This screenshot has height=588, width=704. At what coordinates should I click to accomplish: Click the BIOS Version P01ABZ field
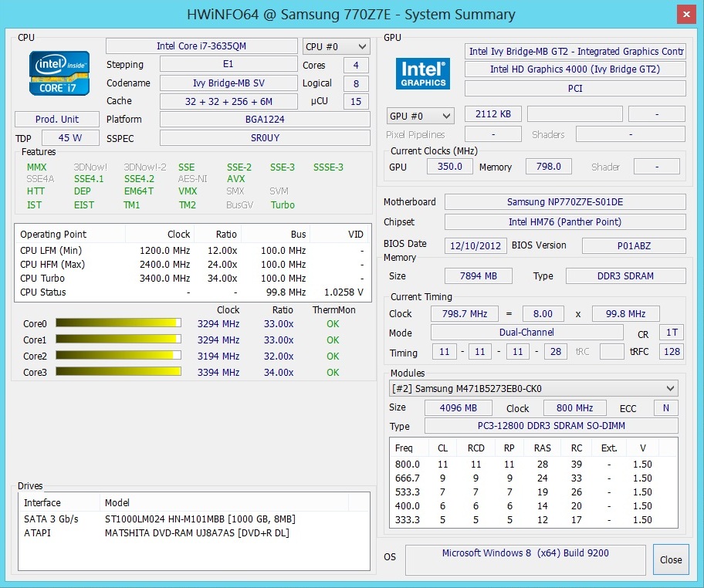tap(634, 246)
